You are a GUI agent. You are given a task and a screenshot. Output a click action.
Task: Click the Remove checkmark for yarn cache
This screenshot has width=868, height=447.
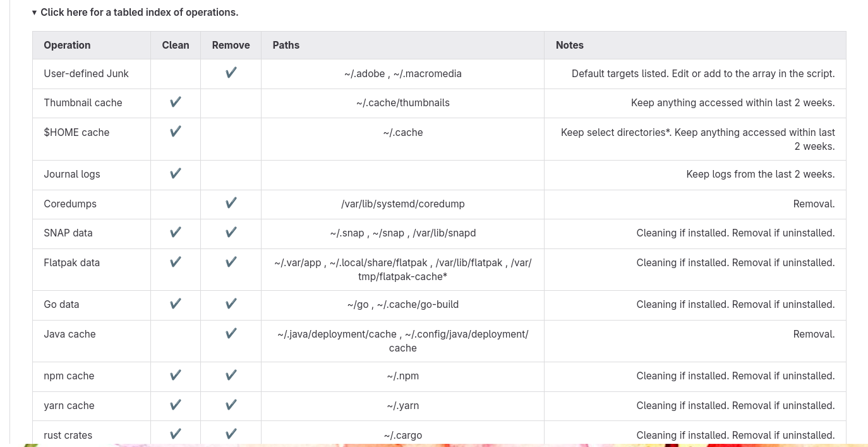(231, 405)
